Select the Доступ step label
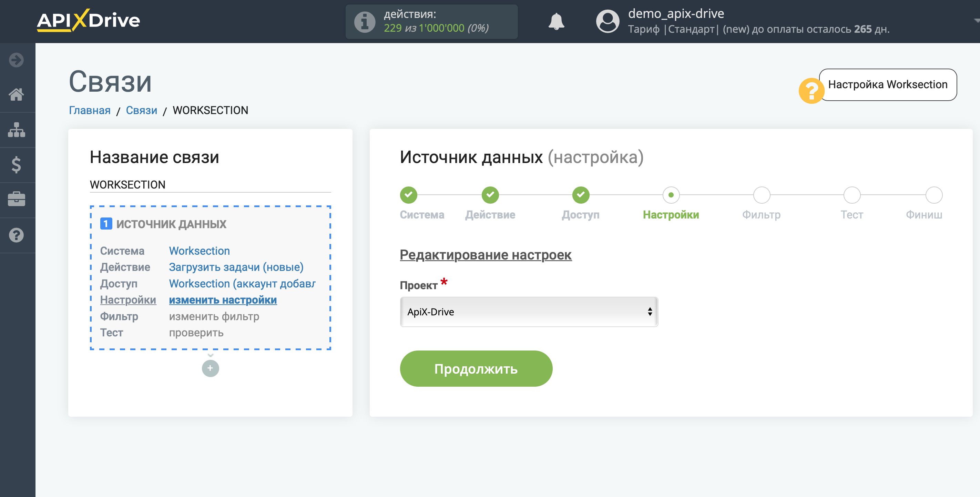The width and height of the screenshot is (980, 497). 581,215
